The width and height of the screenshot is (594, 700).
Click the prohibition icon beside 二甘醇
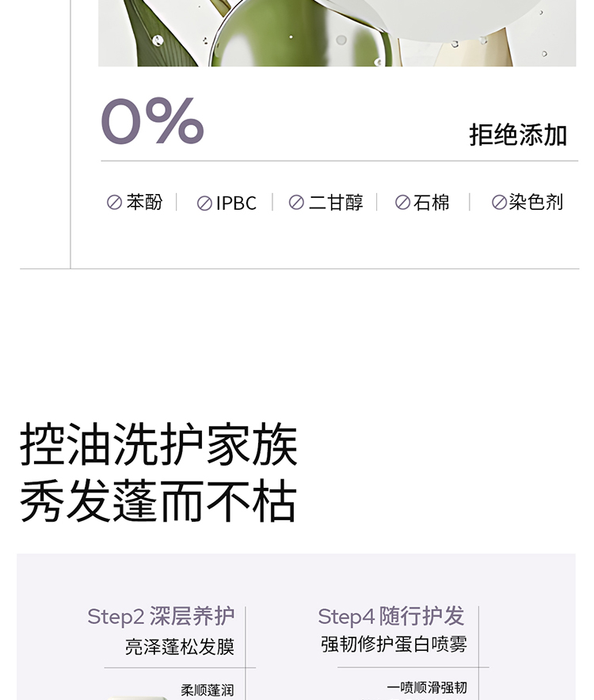(296, 203)
